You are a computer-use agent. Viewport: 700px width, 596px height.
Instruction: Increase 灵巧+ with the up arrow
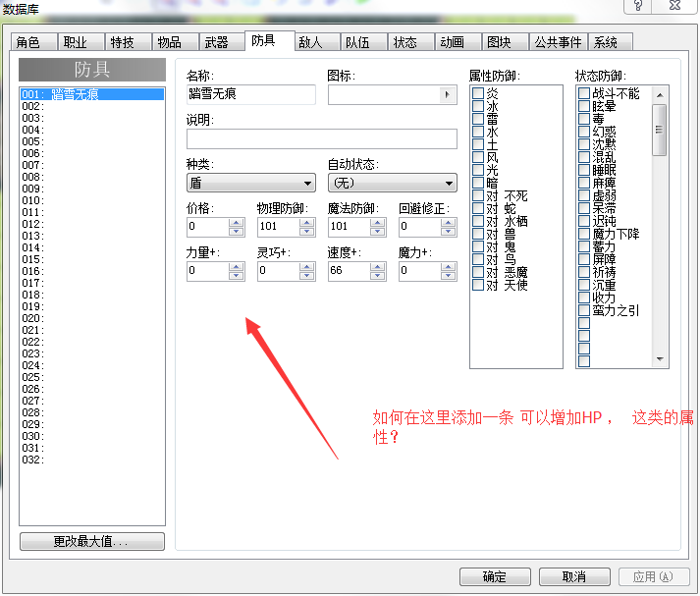coord(306,266)
